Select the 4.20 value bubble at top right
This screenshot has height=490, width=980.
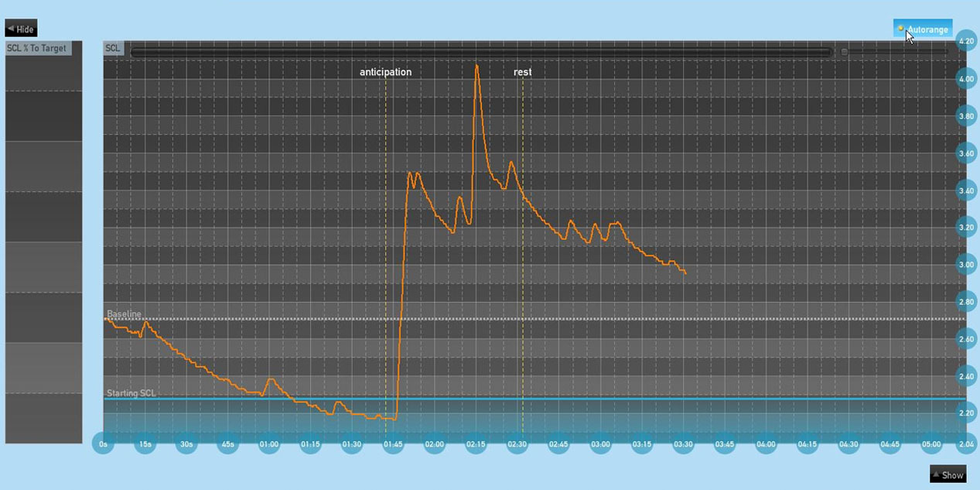click(x=965, y=40)
